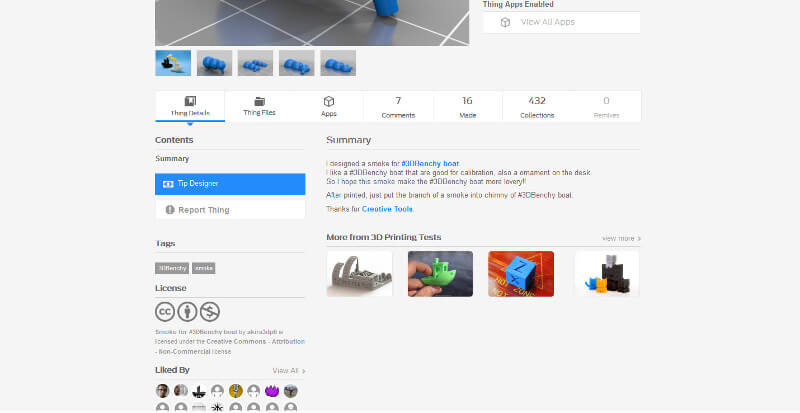This screenshot has height=413, width=800.
Task: Click the Attribution license icon
Action: click(188, 310)
